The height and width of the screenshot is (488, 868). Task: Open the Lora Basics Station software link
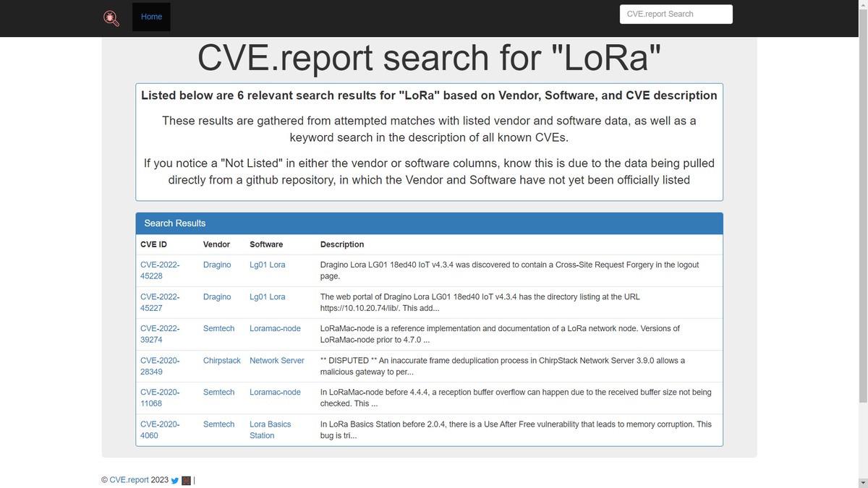(x=271, y=429)
